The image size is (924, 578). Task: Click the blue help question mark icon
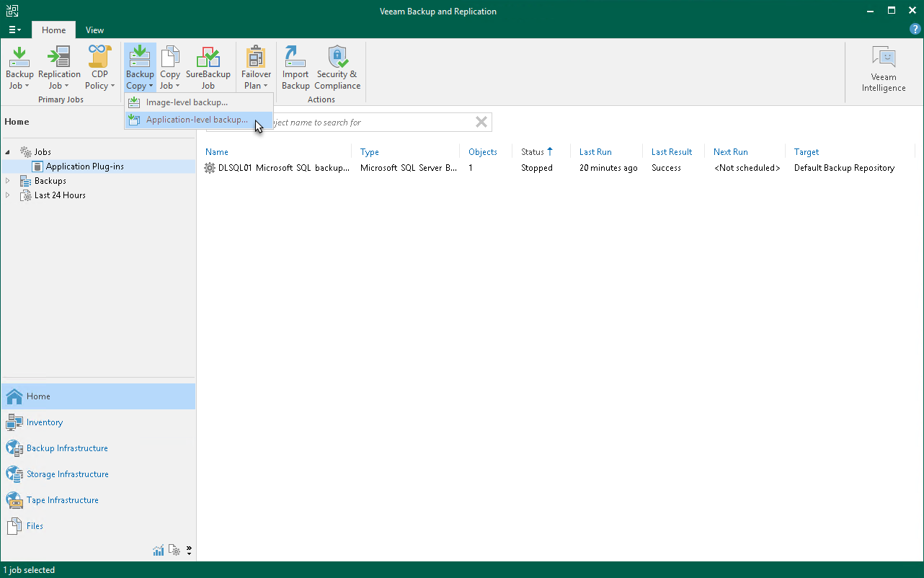point(915,30)
